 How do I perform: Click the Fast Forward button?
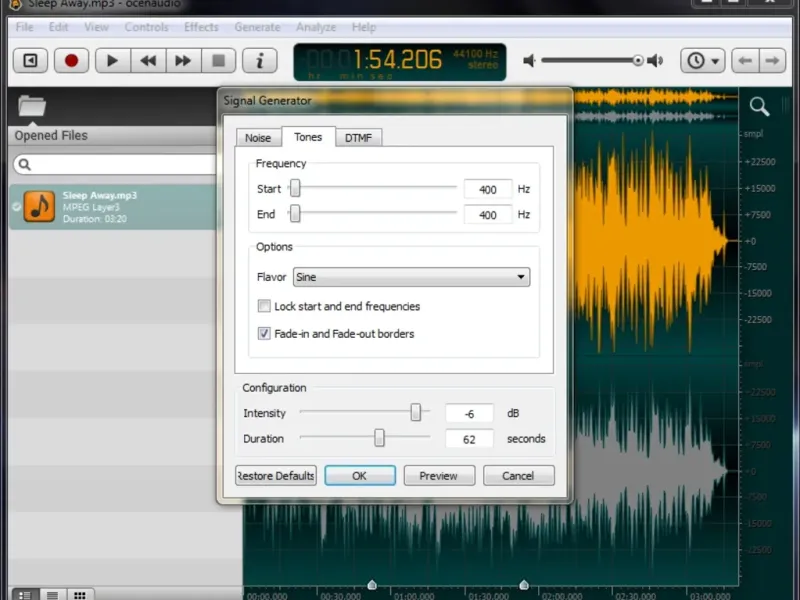tap(183, 61)
